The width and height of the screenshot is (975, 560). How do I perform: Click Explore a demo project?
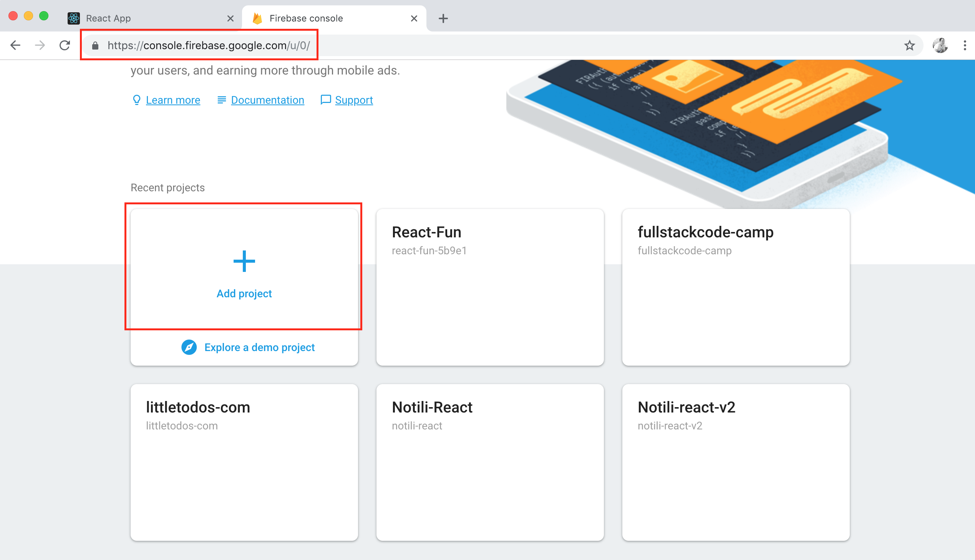(x=260, y=347)
